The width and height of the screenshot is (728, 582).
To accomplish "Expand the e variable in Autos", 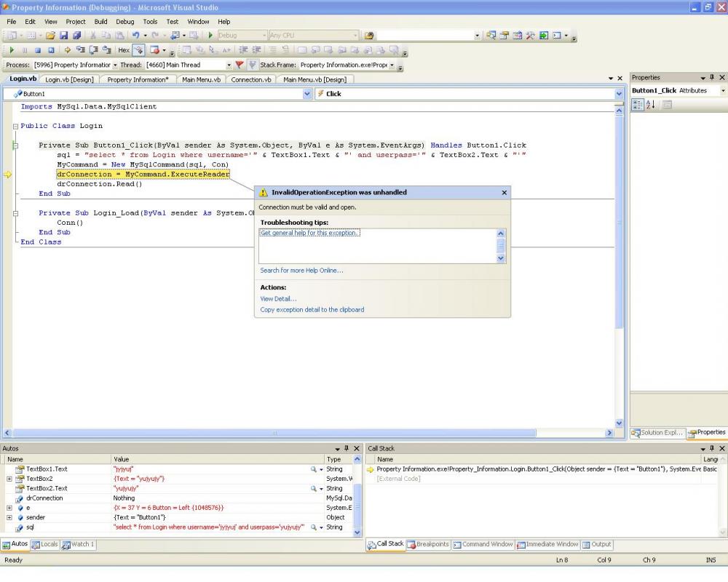I will point(9,508).
